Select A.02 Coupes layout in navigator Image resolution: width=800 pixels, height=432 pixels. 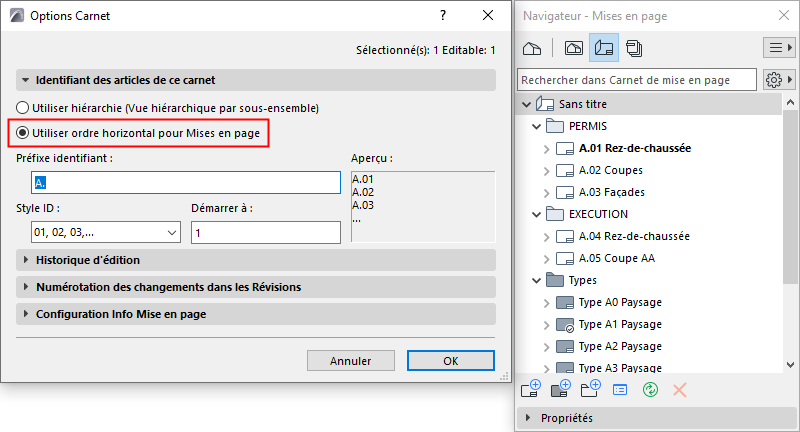pos(610,171)
